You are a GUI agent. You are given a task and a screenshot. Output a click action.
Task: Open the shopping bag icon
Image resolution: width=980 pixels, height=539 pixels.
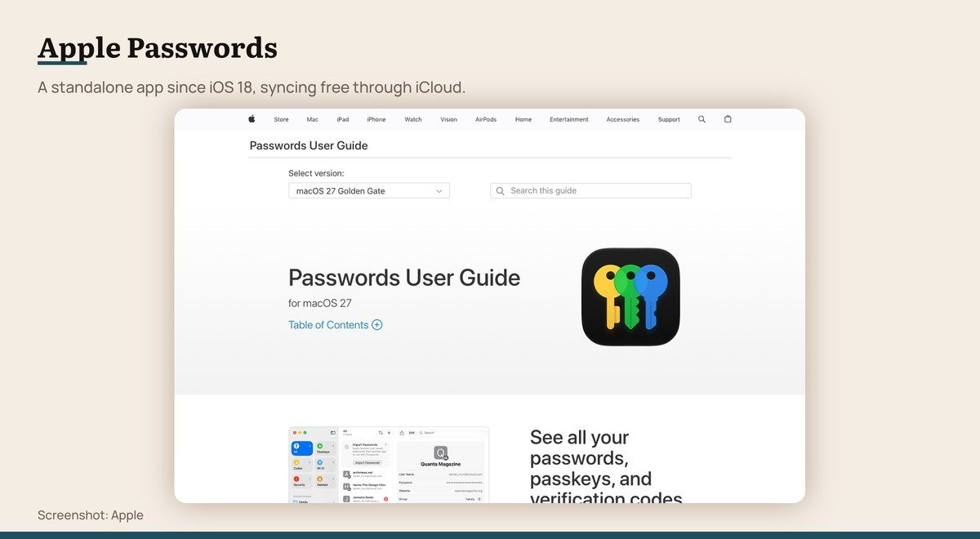click(728, 119)
